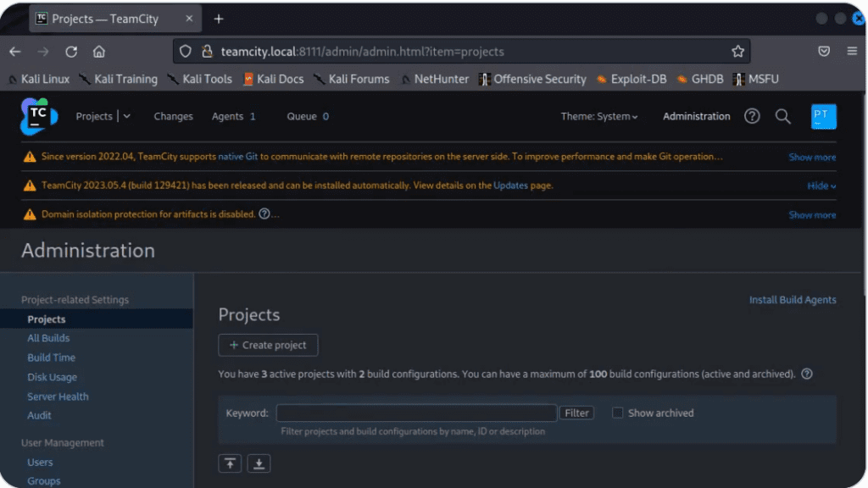Open the MSFU bookmark

755,79
